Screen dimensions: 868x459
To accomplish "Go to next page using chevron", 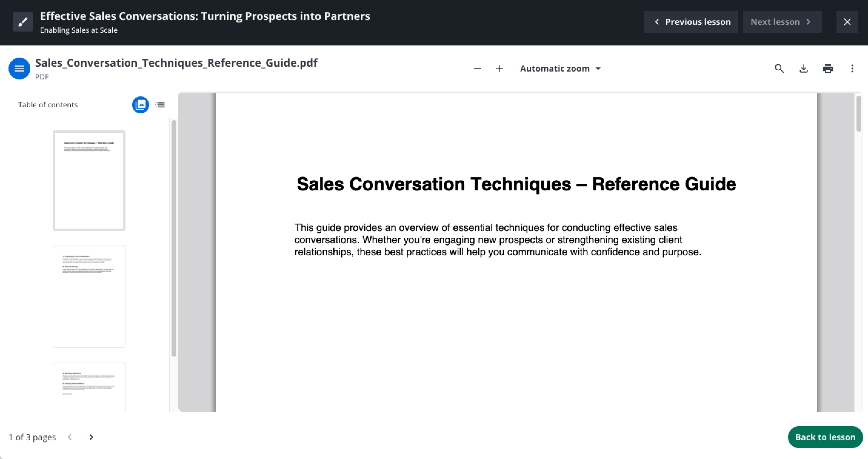I will pos(91,437).
